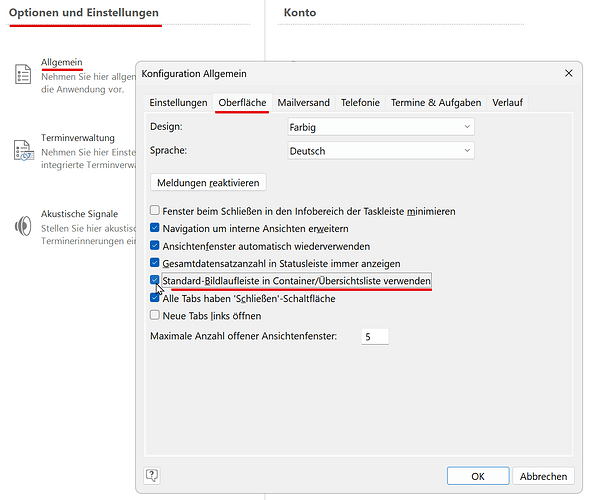The image size is (598, 500).
Task: Uncheck Navigation um interne Ansichten erweitern
Action: tap(154, 228)
